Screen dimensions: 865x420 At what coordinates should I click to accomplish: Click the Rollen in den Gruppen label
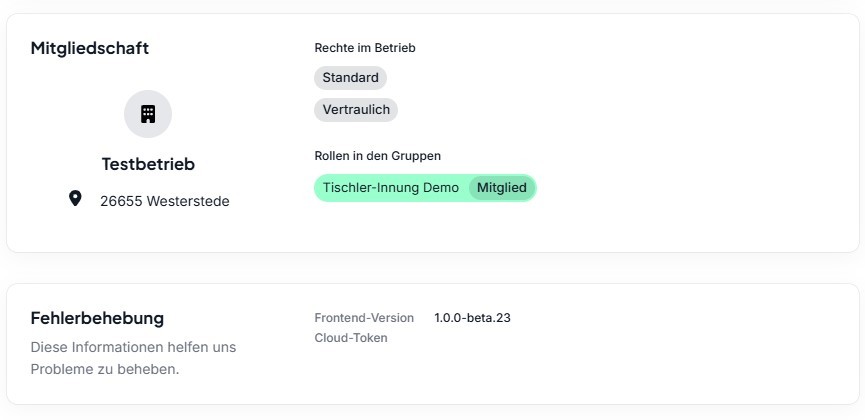pyautogui.click(x=377, y=156)
